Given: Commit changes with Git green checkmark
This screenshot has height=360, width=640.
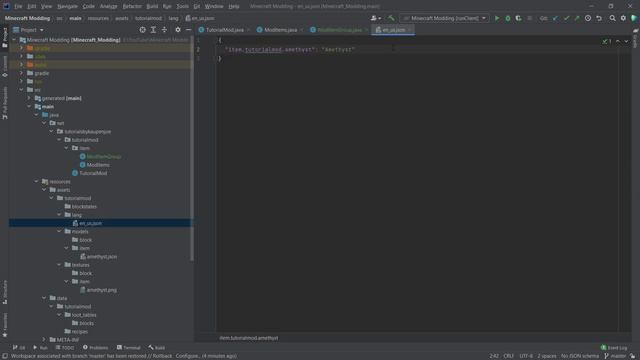Looking at the screenshot, I should (566, 18).
